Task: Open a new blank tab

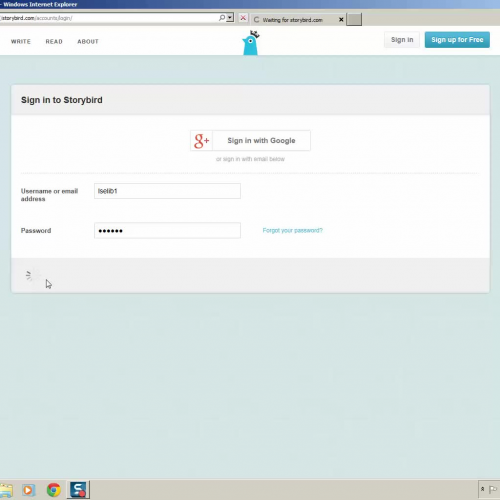Action: point(354,19)
